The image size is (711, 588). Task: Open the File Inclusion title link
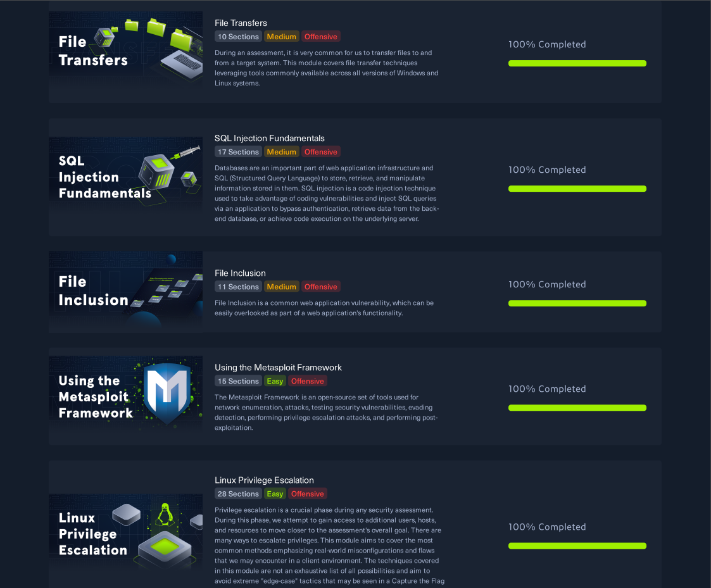(x=240, y=273)
